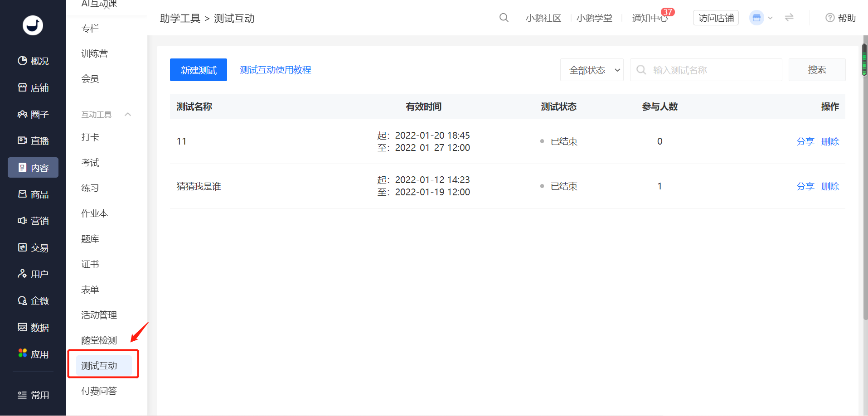Viewport: 868px width, 416px height.
Task: Open 训练营 in the submenu
Action: pos(95,53)
